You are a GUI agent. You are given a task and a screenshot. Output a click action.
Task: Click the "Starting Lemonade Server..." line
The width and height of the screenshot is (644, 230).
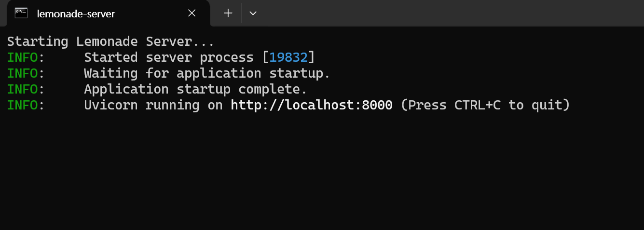[110, 41]
